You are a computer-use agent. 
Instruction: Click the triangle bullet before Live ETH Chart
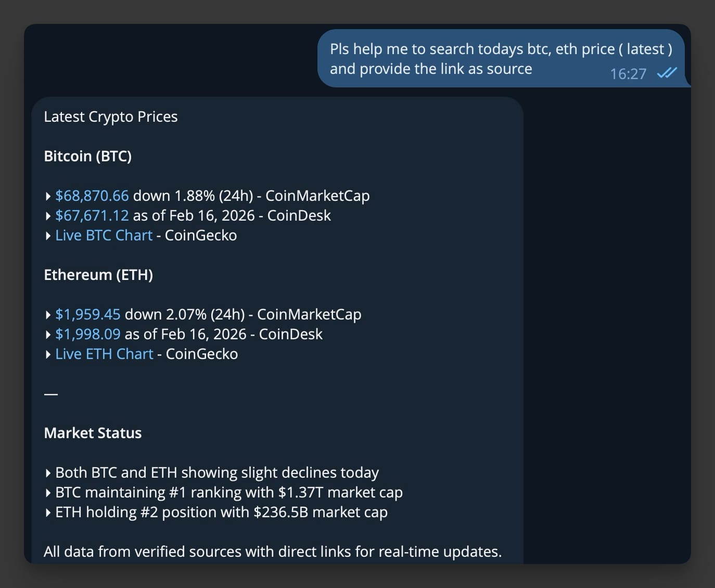(x=48, y=354)
